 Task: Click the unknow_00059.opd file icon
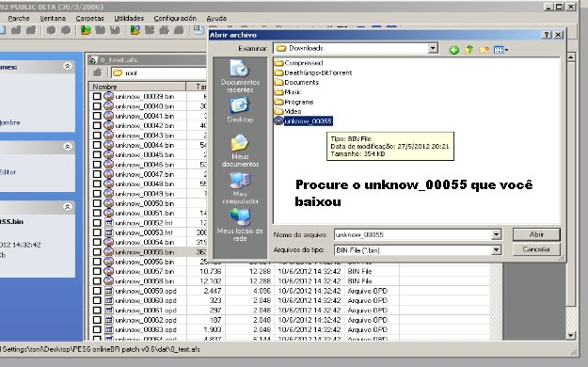(109, 291)
